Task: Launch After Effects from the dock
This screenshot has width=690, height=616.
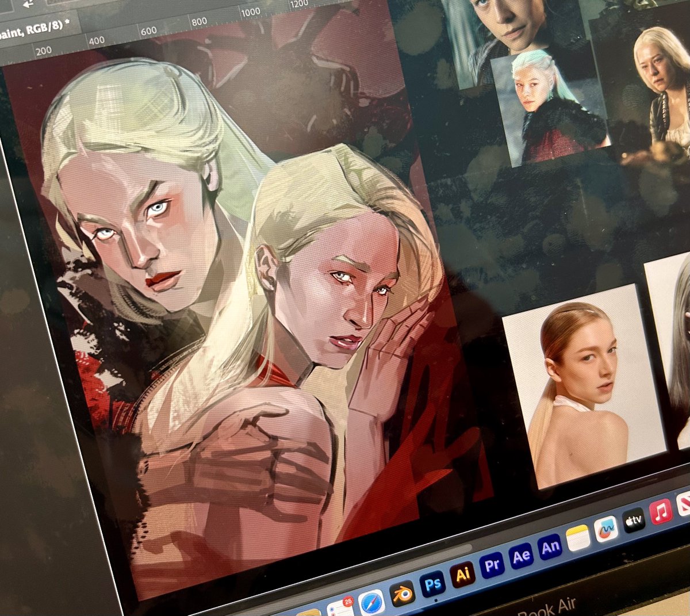Action: pos(521,556)
